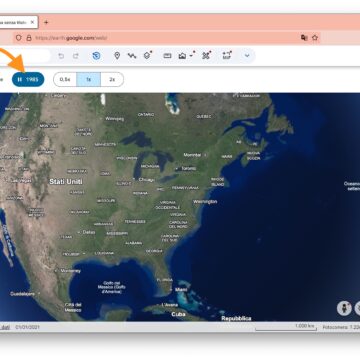Click the 'Città del Messico' label
The width and height of the screenshot is (360, 360).
(x=73, y=307)
